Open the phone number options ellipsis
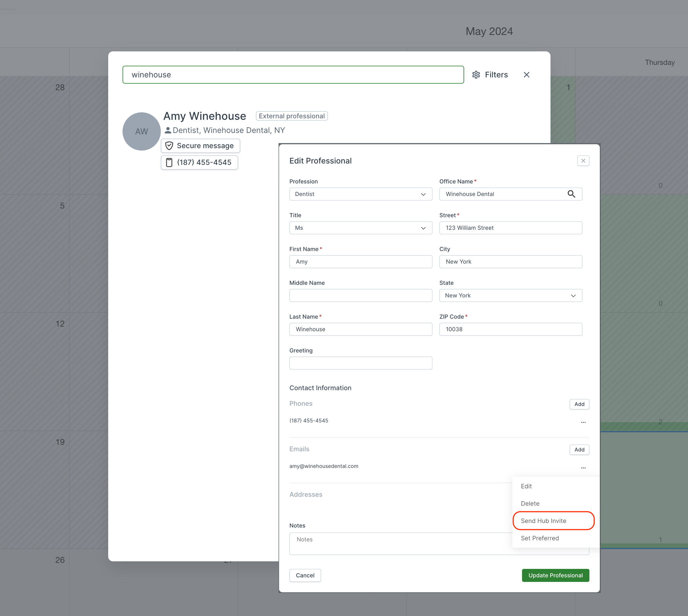 (583, 422)
